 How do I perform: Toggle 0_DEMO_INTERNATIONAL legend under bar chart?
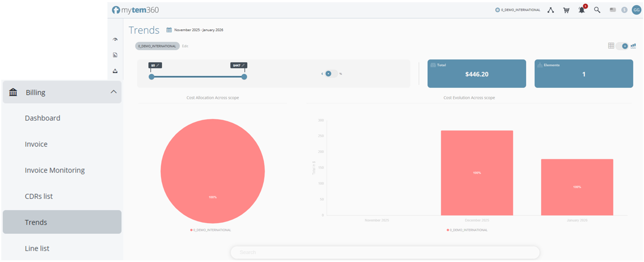467,230
